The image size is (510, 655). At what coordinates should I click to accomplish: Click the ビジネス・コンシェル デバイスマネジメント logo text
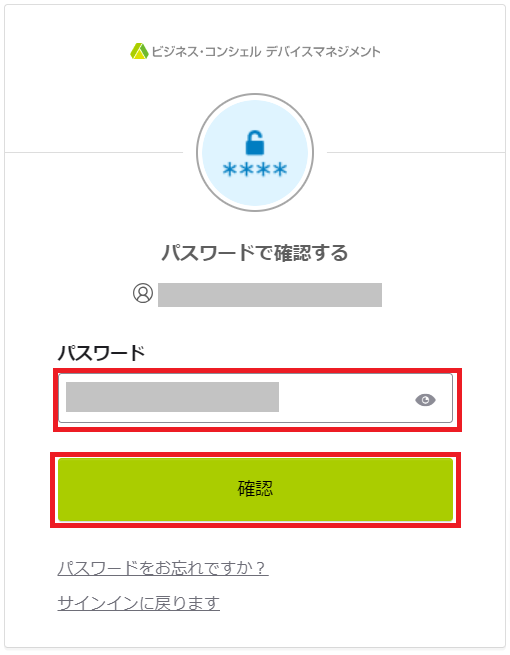click(x=266, y=52)
